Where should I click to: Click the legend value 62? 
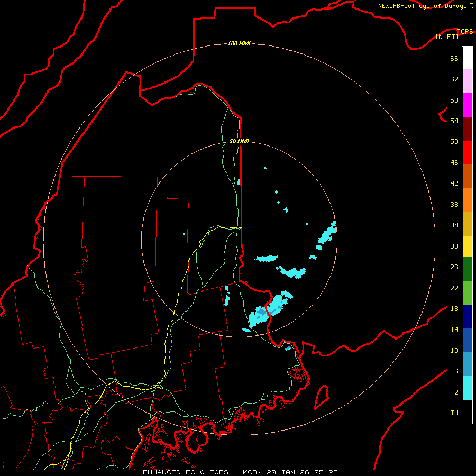point(454,79)
